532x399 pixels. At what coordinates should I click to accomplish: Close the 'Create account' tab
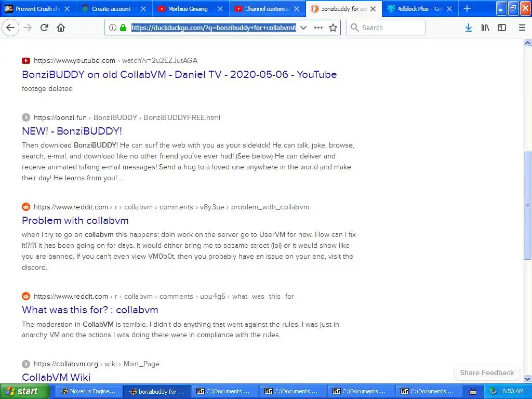[143, 9]
